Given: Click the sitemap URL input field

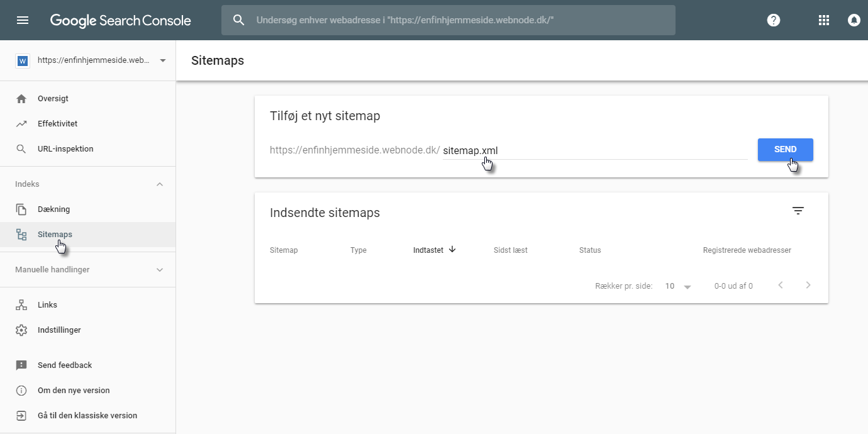Looking at the screenshot, I should [594, 151].
